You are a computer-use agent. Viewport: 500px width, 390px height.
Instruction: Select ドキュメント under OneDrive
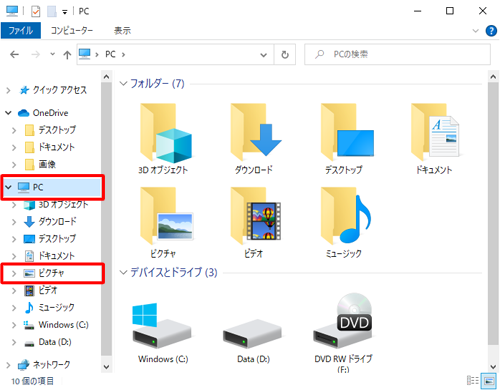[x=56, y=147]
